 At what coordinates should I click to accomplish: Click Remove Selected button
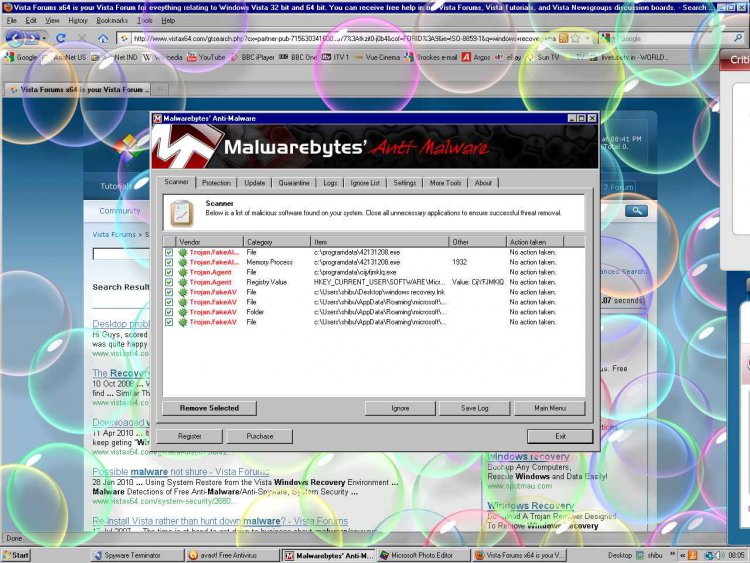(209, 408)
